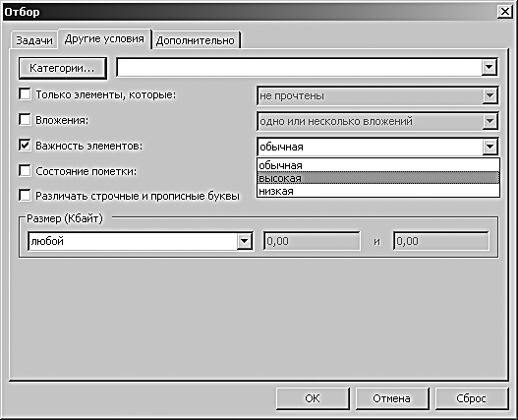Toggle the Состояние пометки checkbox
This screenshot has height=420, width=518.
click(26, 171)
